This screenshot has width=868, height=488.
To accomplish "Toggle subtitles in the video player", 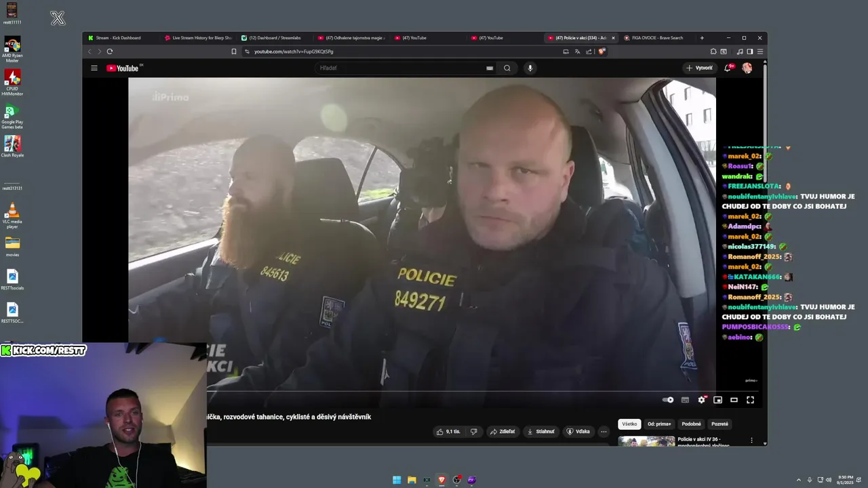I will click(685, 400).
